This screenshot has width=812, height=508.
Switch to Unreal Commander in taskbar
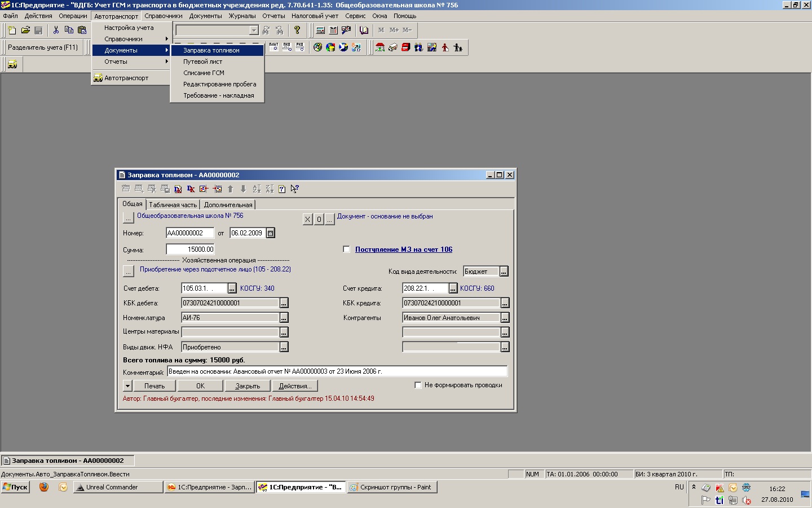click(118, 487)
